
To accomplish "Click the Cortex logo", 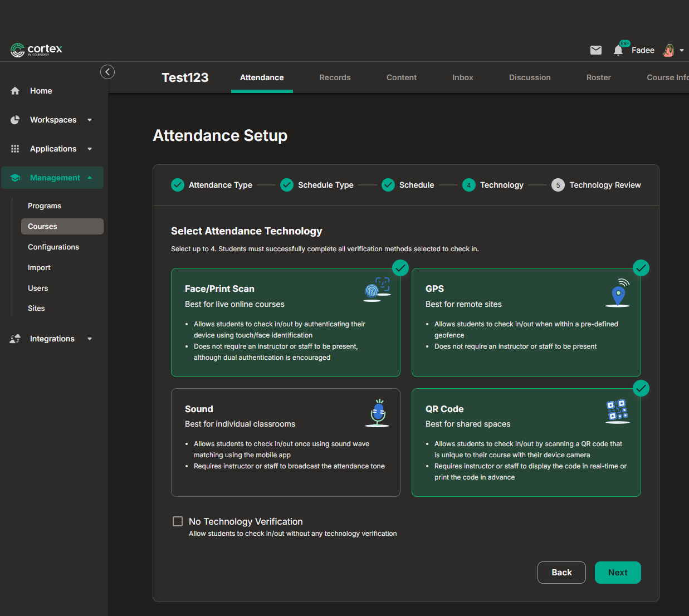I will (36, 50).
